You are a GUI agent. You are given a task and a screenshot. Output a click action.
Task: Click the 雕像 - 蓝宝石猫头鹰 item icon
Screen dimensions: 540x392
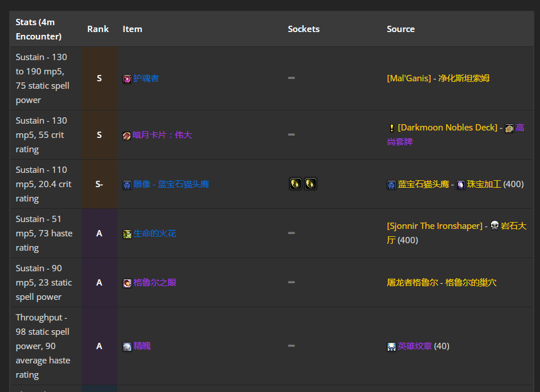point(127,185)
